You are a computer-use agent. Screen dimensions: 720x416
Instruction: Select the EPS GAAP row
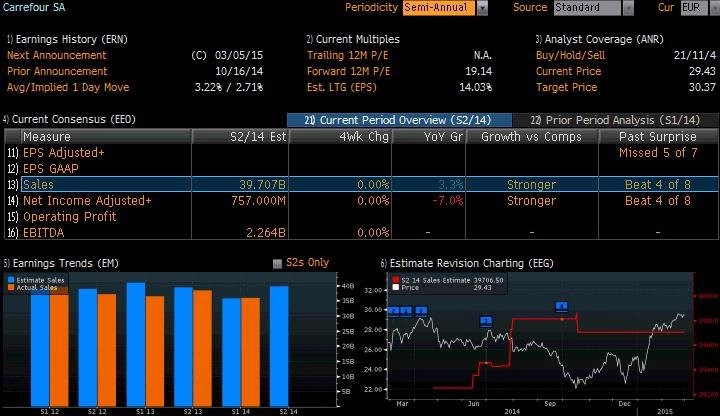(x=361, y=169)
